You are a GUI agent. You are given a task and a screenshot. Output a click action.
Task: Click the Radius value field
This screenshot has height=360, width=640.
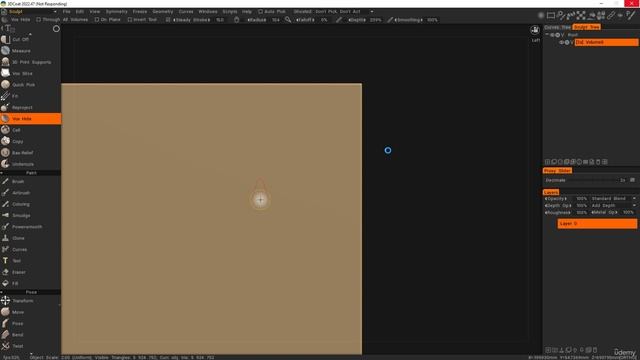tap(276, 20)
